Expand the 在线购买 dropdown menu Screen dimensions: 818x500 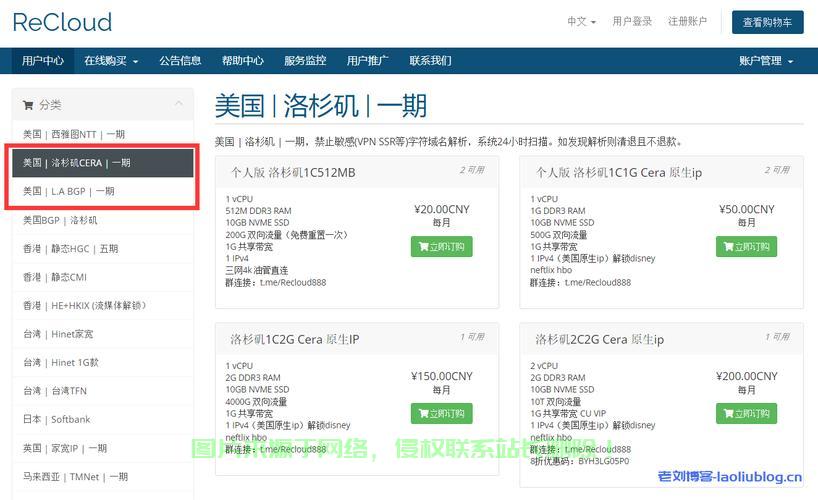(x=111, y=60)
